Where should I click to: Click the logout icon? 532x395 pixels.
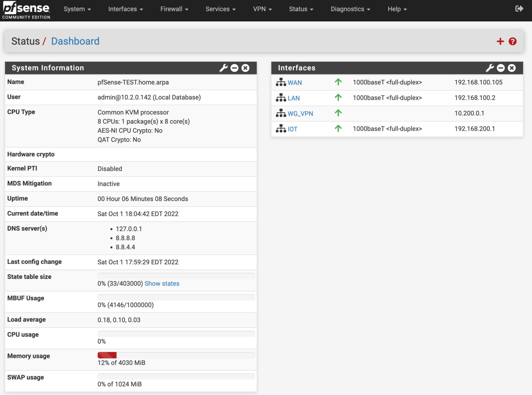coord(519,8)
